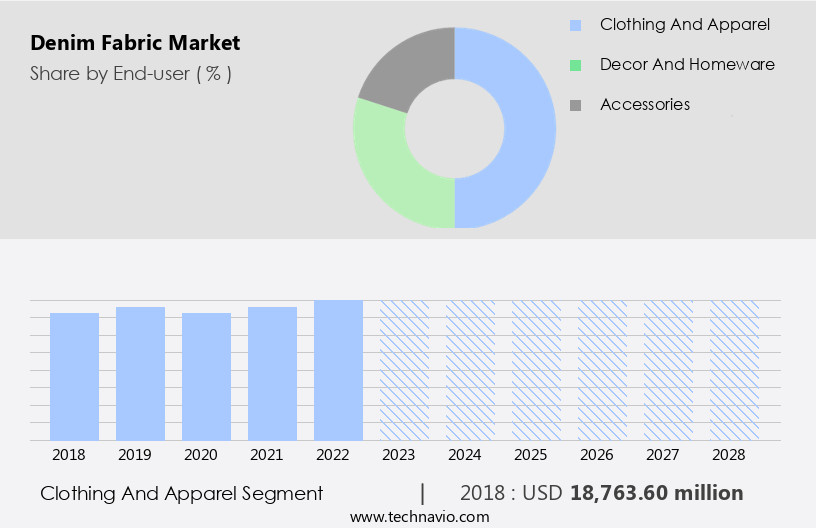Click the 2022 tallest solid bar
The image size is (816, 528).
338,370
